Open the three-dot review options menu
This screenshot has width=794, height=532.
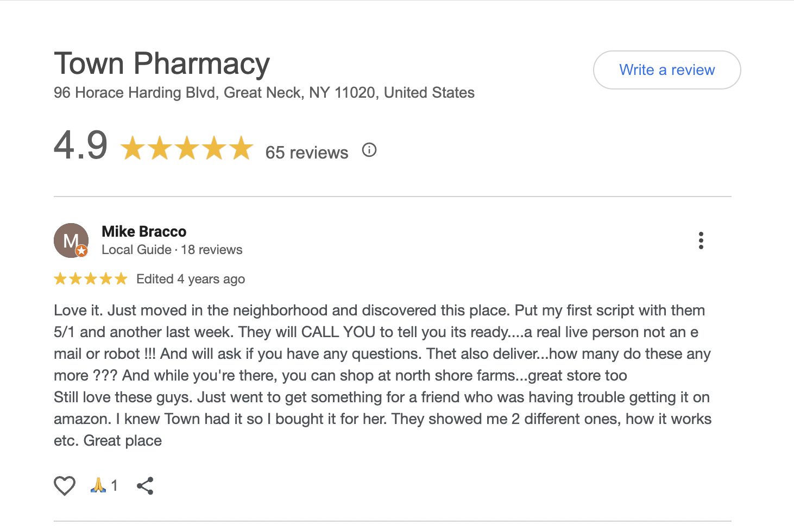(x=701, y=240)
